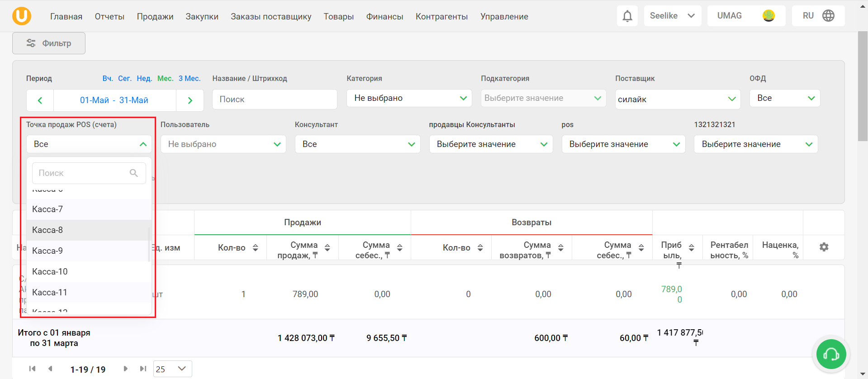
Task: Click the UMAG orange logo icon
Action: point(22,16)
